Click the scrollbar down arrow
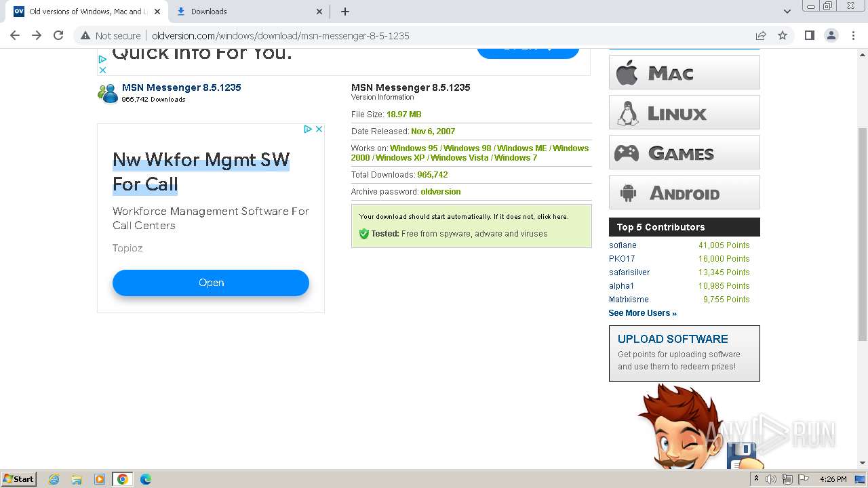 tap(863, 464)
